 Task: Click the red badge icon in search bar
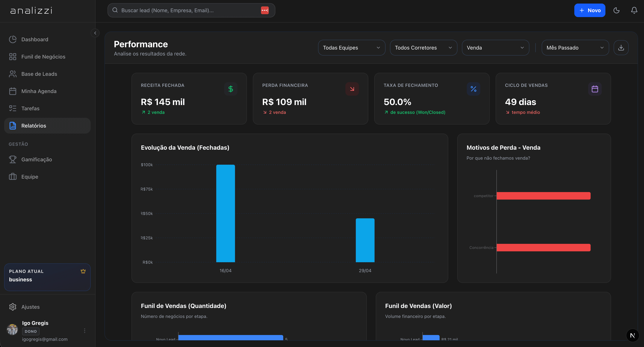tap(265, 10)
